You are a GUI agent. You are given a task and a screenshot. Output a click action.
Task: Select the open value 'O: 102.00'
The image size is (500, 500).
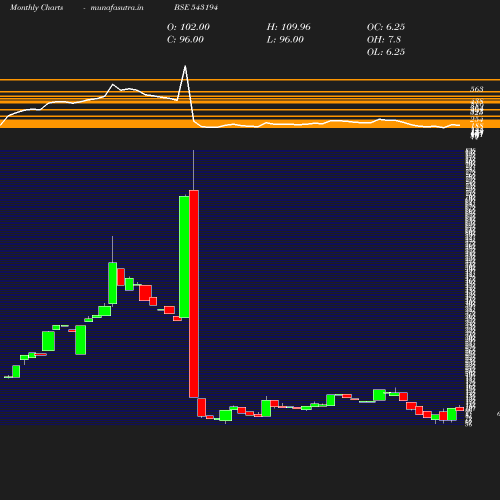[188, 27]
